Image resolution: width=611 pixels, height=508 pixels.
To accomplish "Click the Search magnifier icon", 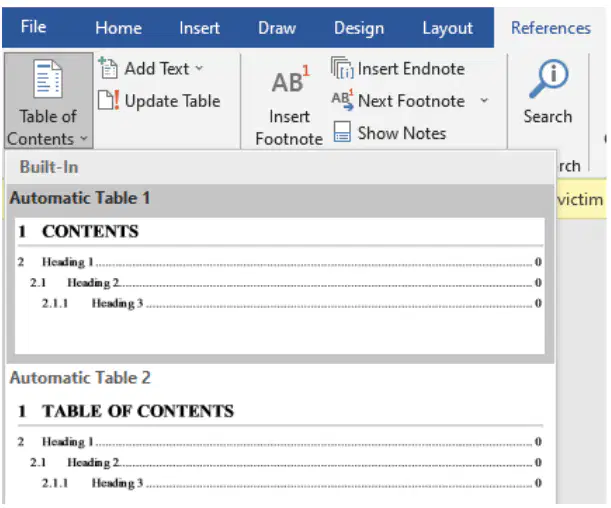I will pos(549,78).
